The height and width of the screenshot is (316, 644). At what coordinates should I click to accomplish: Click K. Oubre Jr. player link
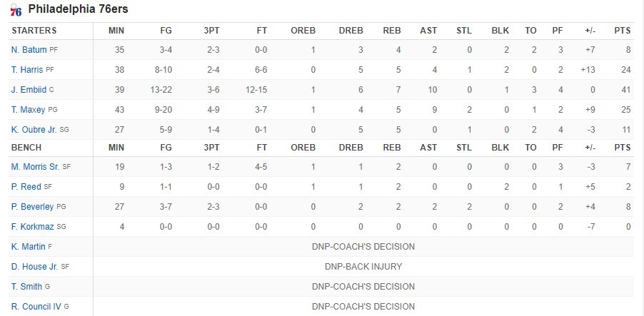click(x=34, y=130)
